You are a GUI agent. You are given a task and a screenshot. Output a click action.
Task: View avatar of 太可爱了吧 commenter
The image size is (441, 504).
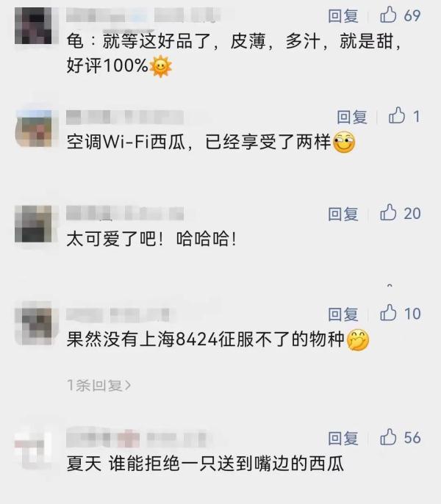[33, 223]
